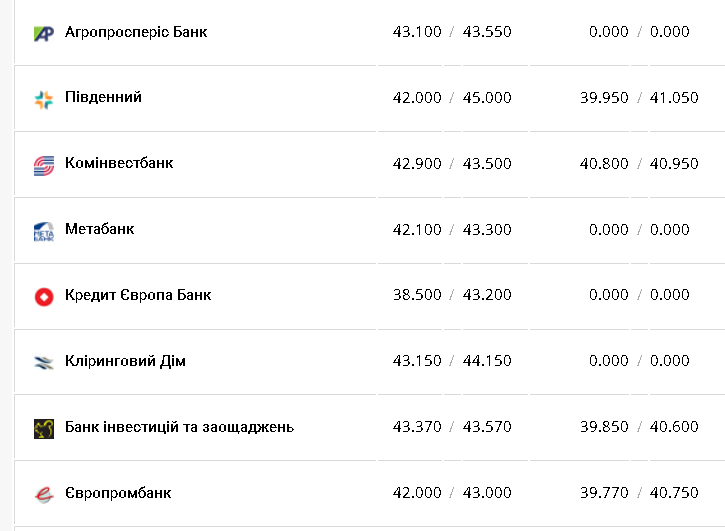This screenshot has height=531, width=725.
Task: Click the Банк інвестицій та заощаджень logo
Action: pos(43,428)
